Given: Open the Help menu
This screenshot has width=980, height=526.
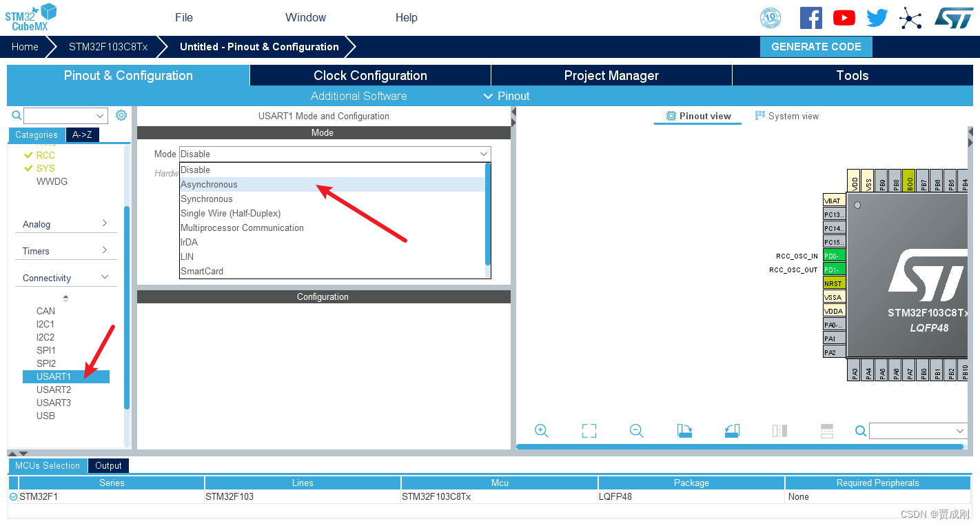Looking at the screenshot, I should tap(407, 17).
